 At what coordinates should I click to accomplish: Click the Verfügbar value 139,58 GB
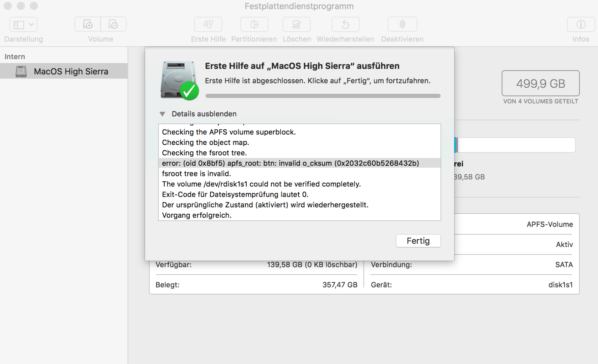[312, 265]
